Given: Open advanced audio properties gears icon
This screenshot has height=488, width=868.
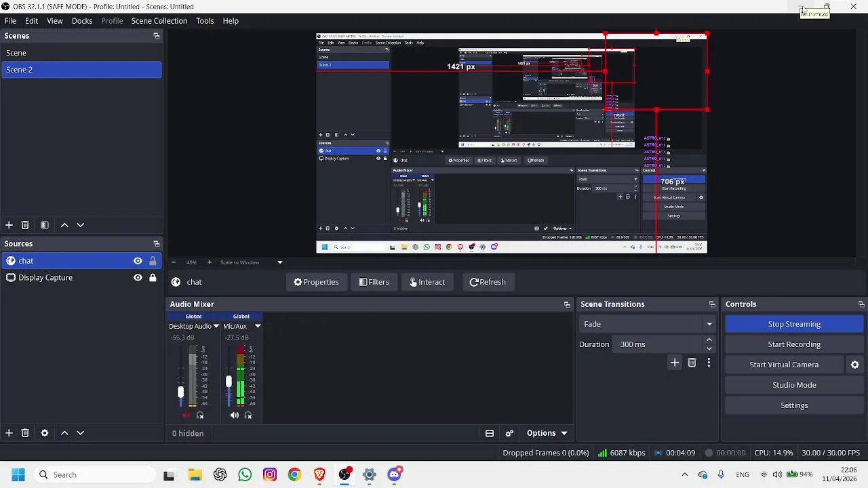Looking at the screenshot, I should pyautogui.click(x=510, y=433).
